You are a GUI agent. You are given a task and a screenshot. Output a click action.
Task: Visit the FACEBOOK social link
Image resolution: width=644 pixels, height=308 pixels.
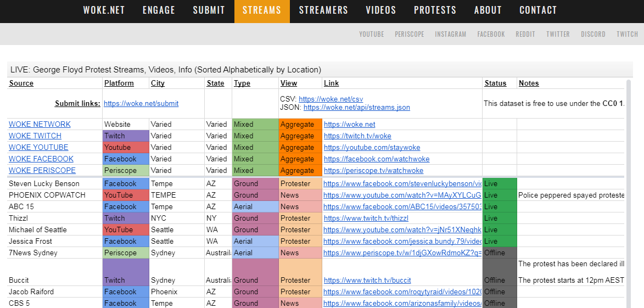point(491,34)
